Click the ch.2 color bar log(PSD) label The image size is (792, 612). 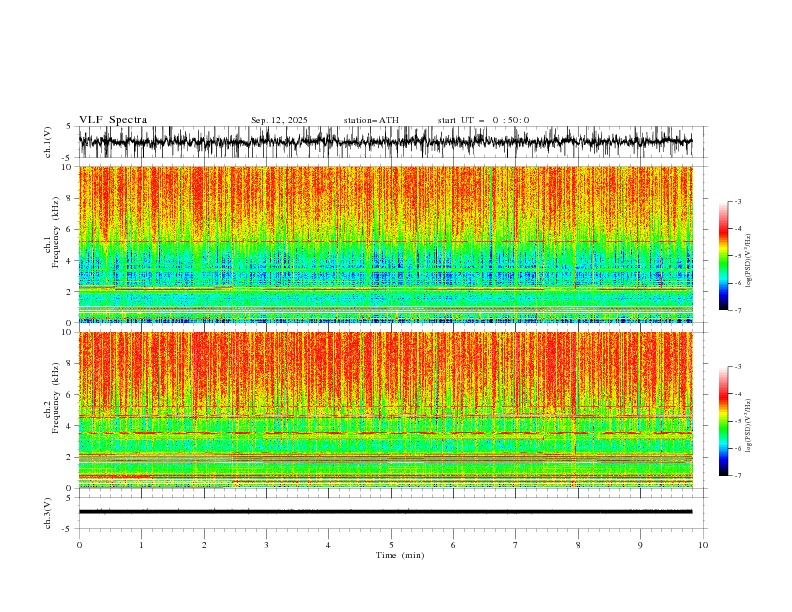tap(748, 426)
